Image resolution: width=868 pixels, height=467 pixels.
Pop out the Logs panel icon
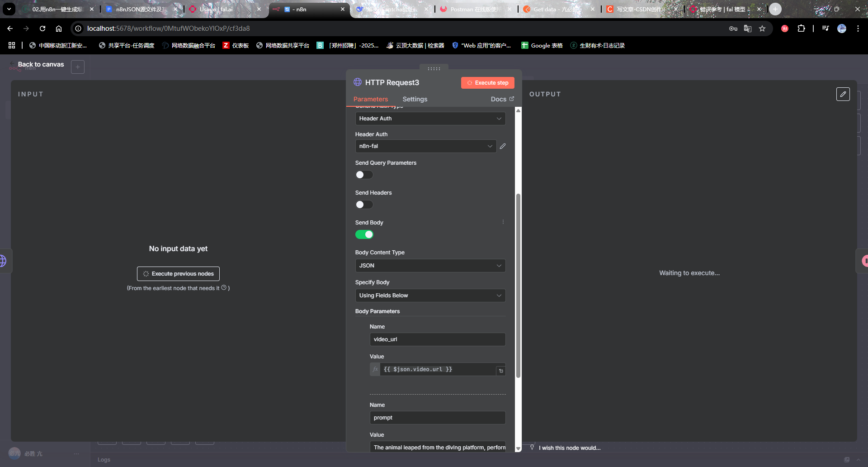(846, 460)
